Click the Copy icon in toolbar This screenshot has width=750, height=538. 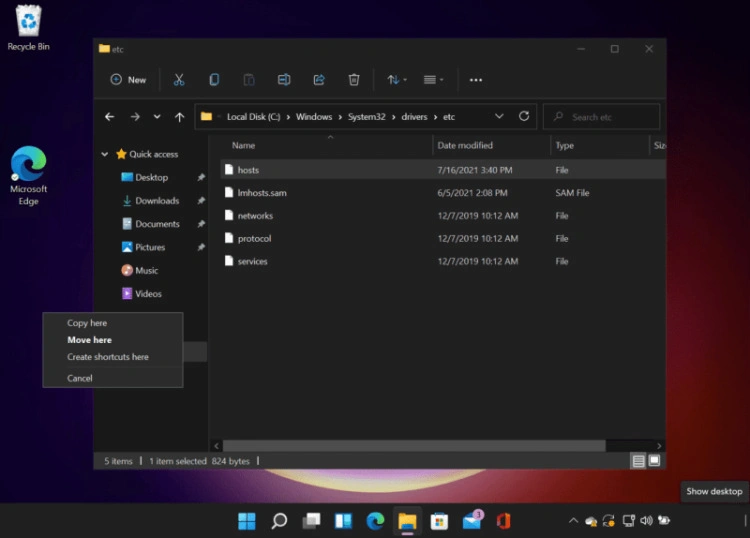214,80
